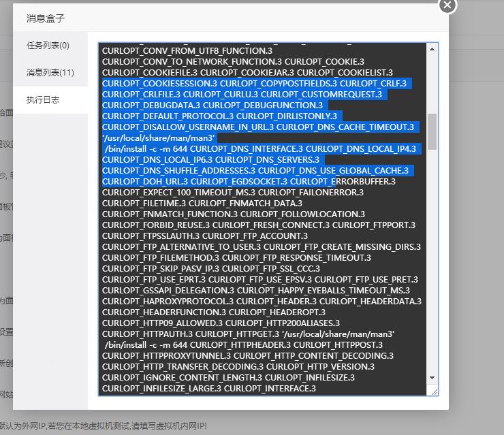This screenshot has width=504, height=435.
Task: Select the 执行日志 tab
Action: coord(50,100)
